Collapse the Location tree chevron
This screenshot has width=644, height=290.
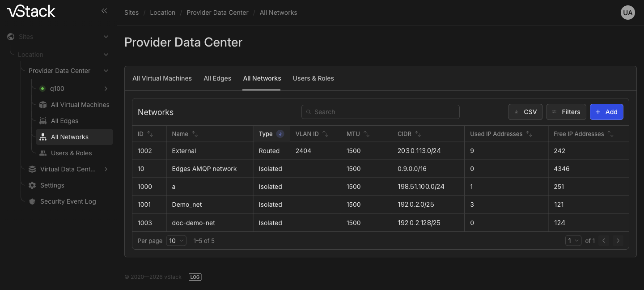[x=106, y=55]
